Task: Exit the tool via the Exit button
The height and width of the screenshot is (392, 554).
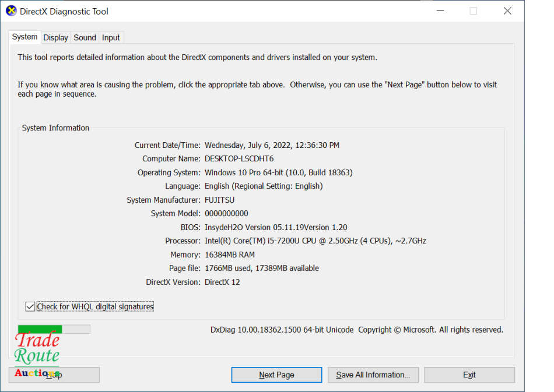Action: [x=469, y=375]
